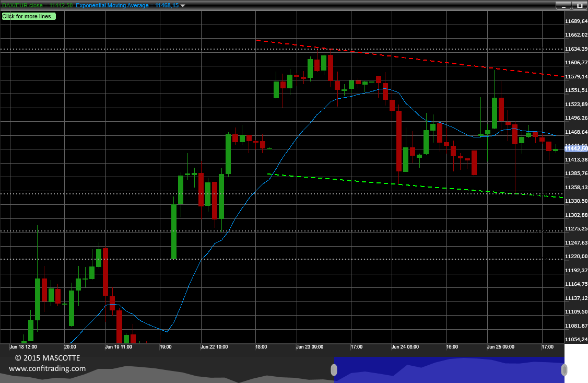Screen dimensions: 588x383
Task: Minimize the chart panel
Action: coord(563,6)
